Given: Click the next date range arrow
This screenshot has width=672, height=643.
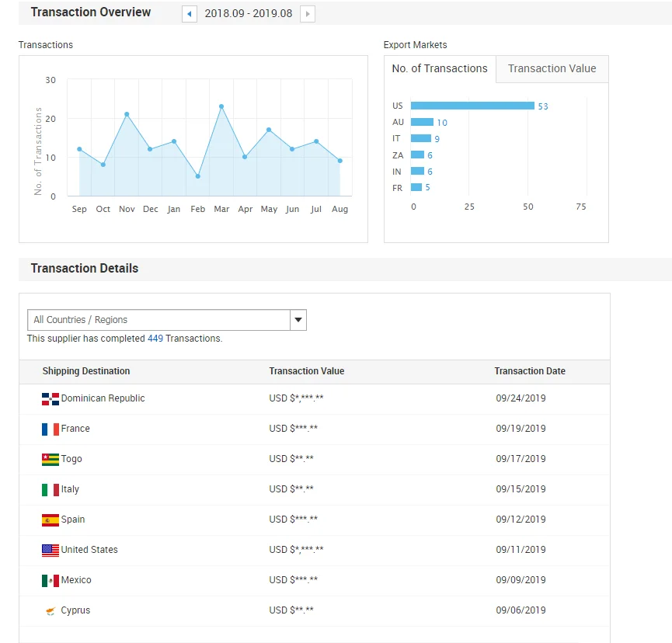Looking at the screenshot, I should (x=308, y=14).
